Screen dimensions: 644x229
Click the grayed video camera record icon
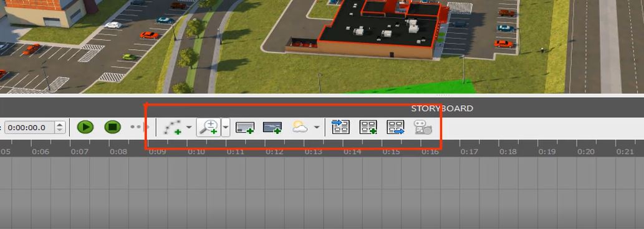click(x=423, y=128)
